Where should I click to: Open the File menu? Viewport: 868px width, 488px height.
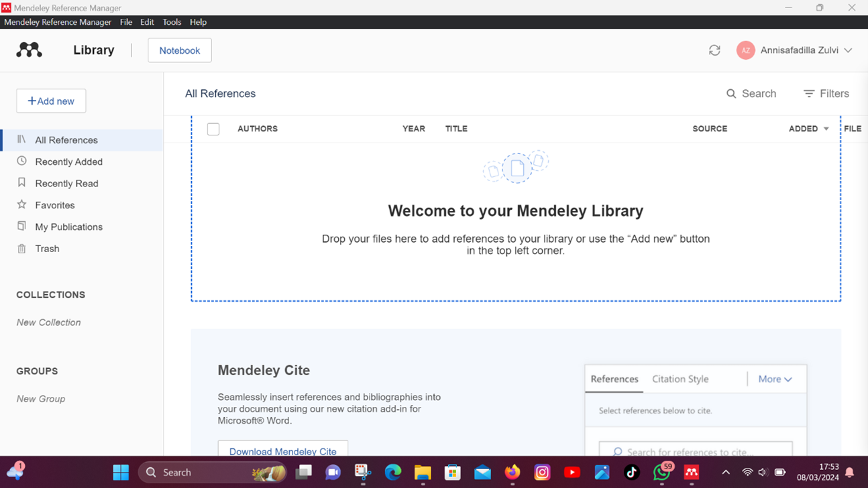[x=126, y=22]
